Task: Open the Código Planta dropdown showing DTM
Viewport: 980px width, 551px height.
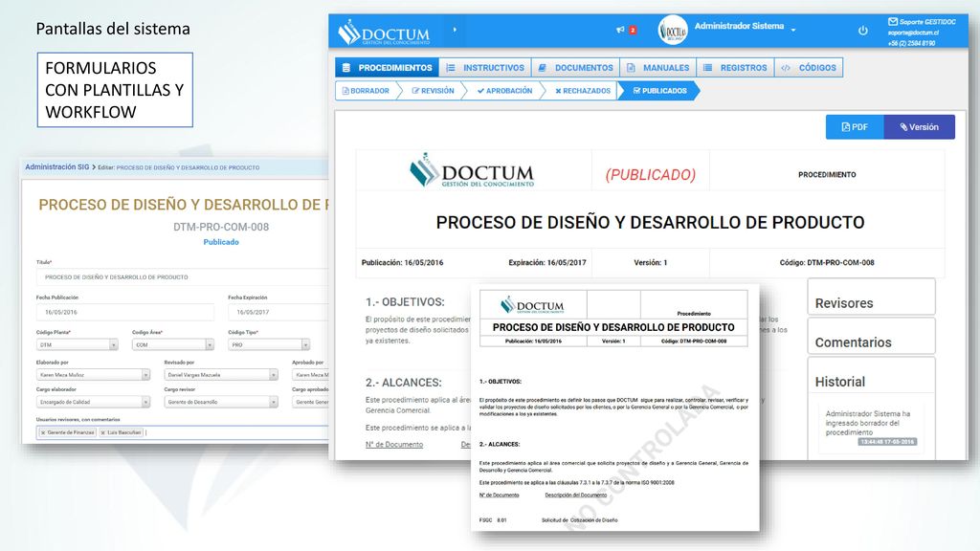Action: click(77, 344)
